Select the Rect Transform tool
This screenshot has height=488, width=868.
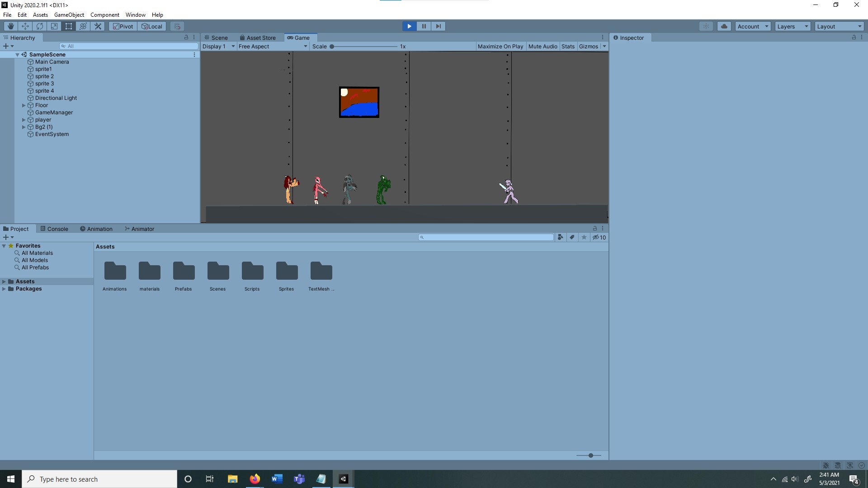[x=69, y=26]
